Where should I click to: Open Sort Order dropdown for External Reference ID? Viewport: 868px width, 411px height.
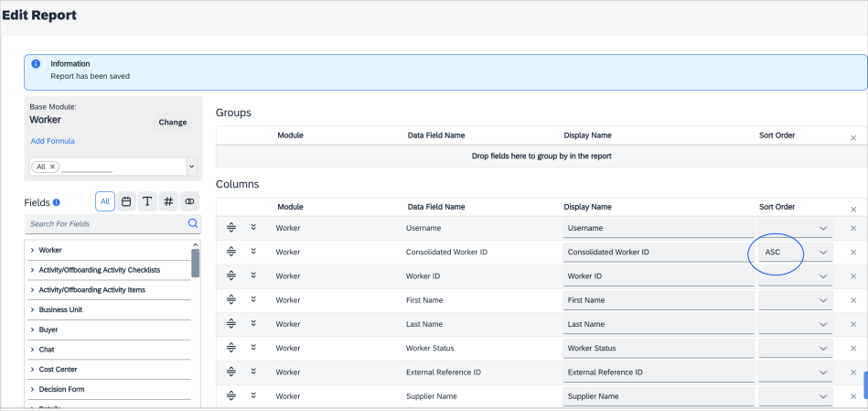tap(796, 373)
